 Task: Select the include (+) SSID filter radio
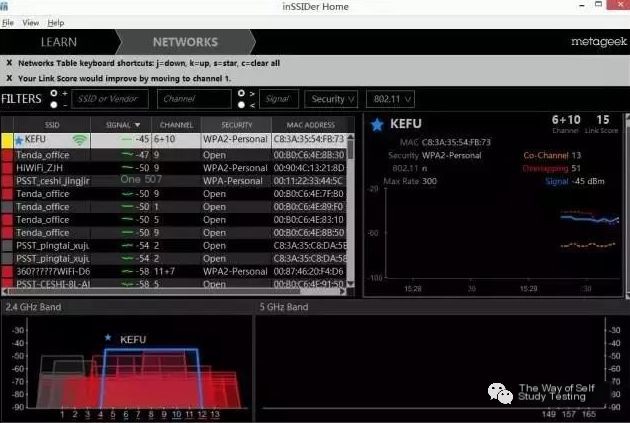click(x=53, y=93)
